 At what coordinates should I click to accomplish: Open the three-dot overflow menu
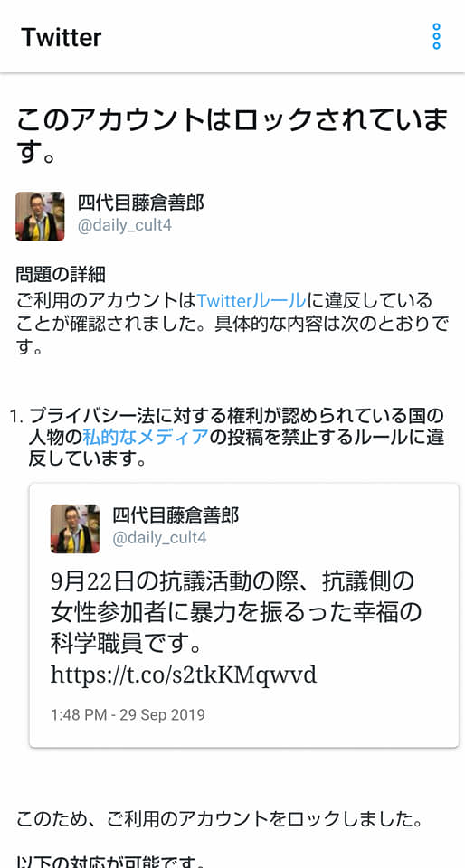[436, 36]
